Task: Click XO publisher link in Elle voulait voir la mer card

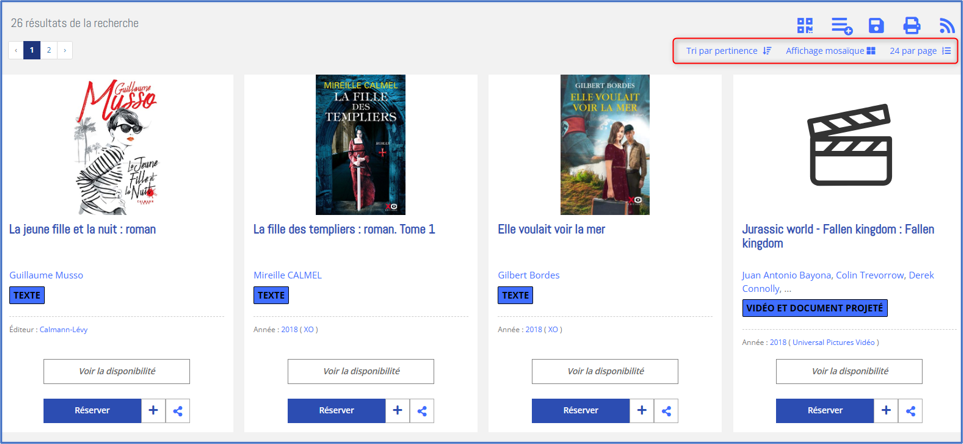Action: pos(553,330)
